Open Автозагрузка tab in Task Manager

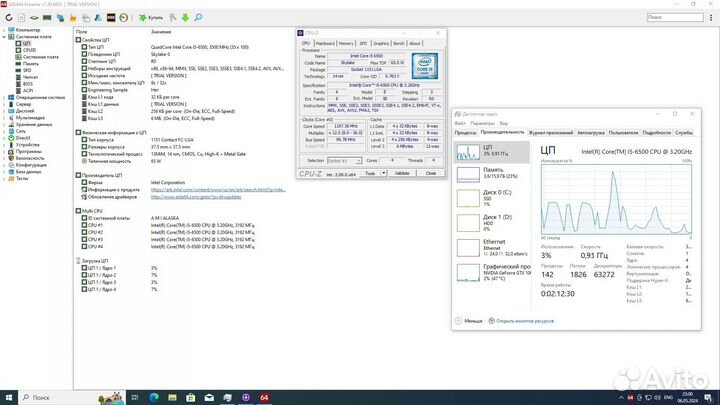591,133
